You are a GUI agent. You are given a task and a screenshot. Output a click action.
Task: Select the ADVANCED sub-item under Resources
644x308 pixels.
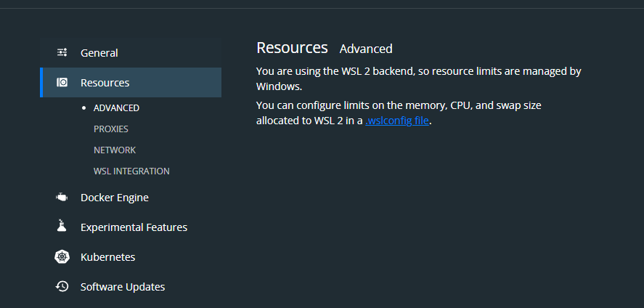click(116, 108)
